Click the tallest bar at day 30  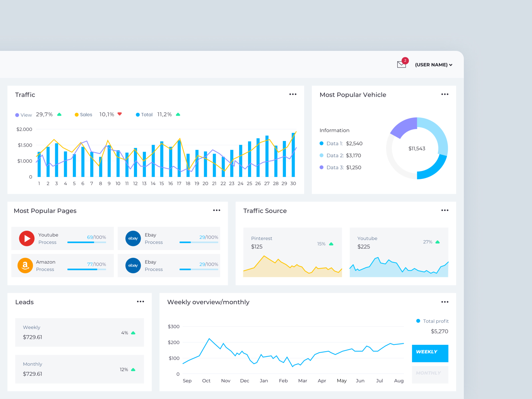coord(293,155)
